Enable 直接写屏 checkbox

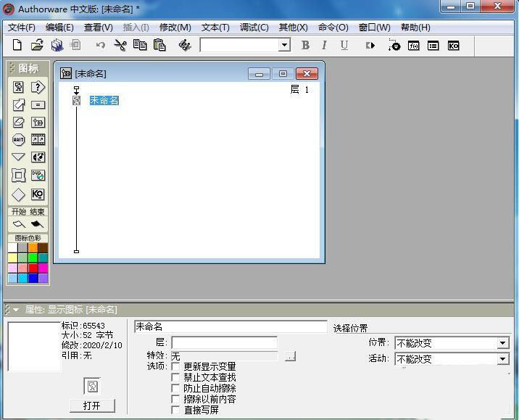(x=175, y=410)
